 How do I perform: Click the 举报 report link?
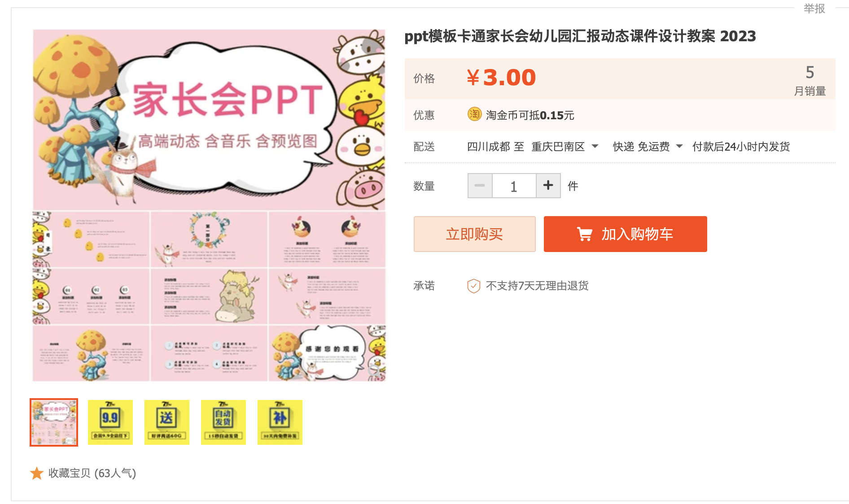(x=814, y=9)
